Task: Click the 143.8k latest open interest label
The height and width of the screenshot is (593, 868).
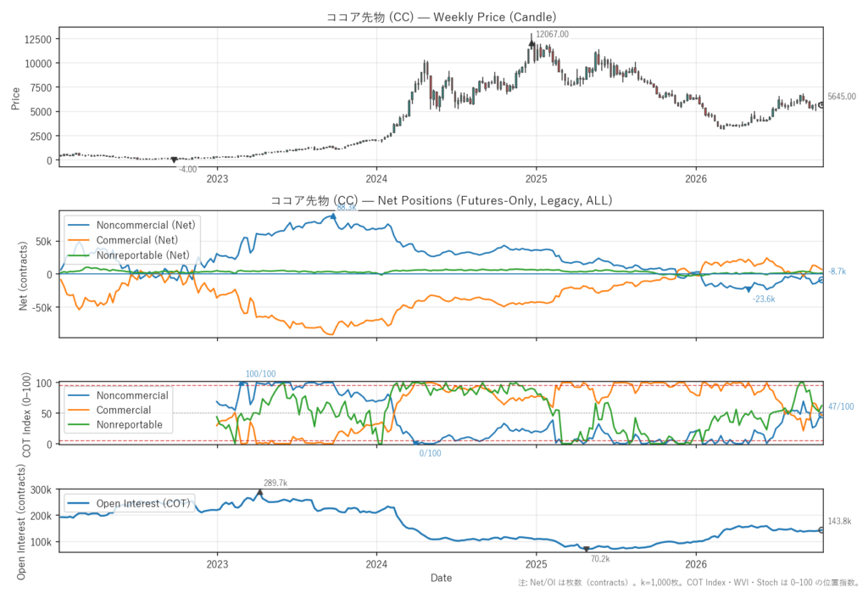Action: pos(839,522)
